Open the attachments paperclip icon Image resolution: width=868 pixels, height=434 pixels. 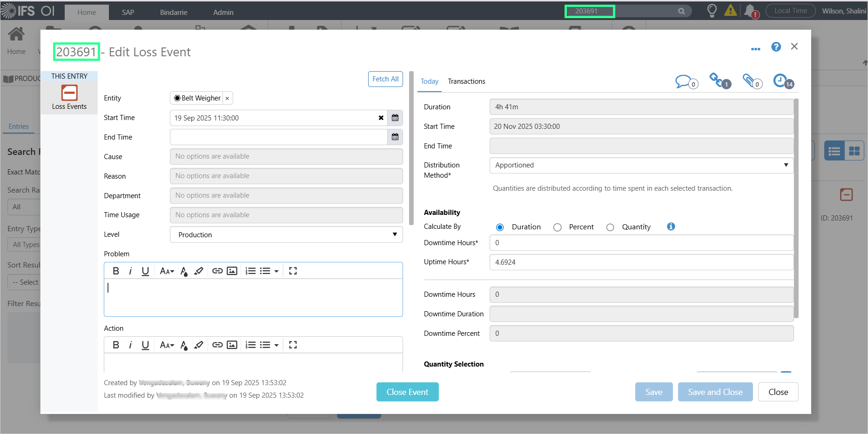[749, 80]
